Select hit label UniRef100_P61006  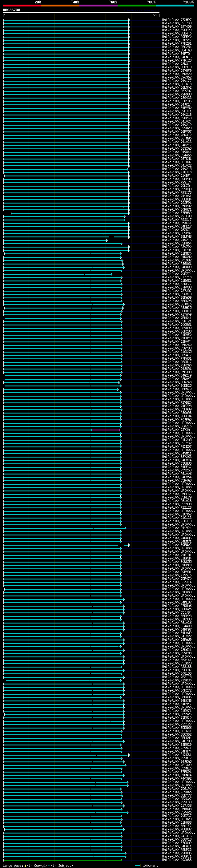(176, 474)
